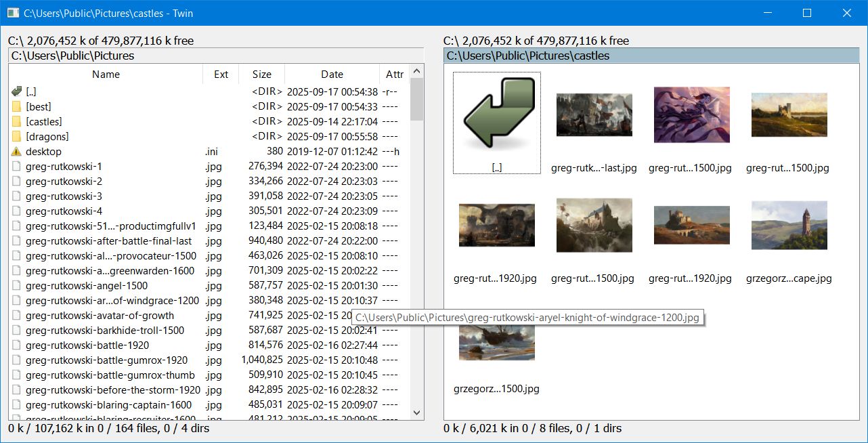Click the [best] folder icon

[17, 106]
